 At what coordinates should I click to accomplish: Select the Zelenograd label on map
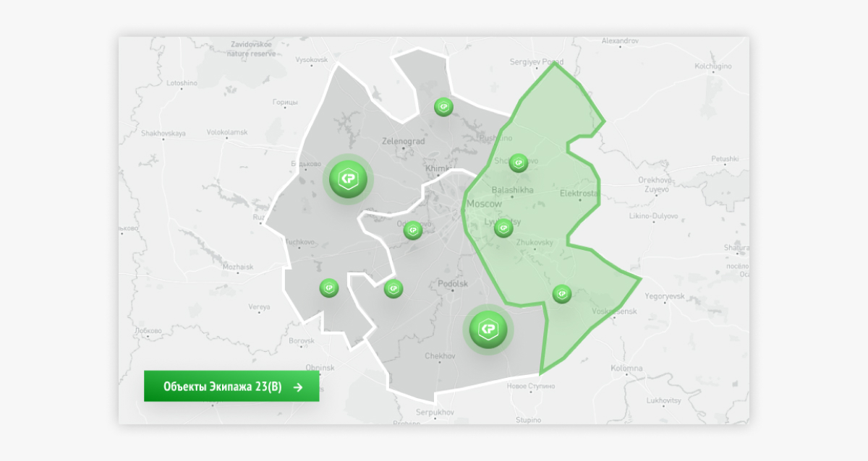pos(403,142)
